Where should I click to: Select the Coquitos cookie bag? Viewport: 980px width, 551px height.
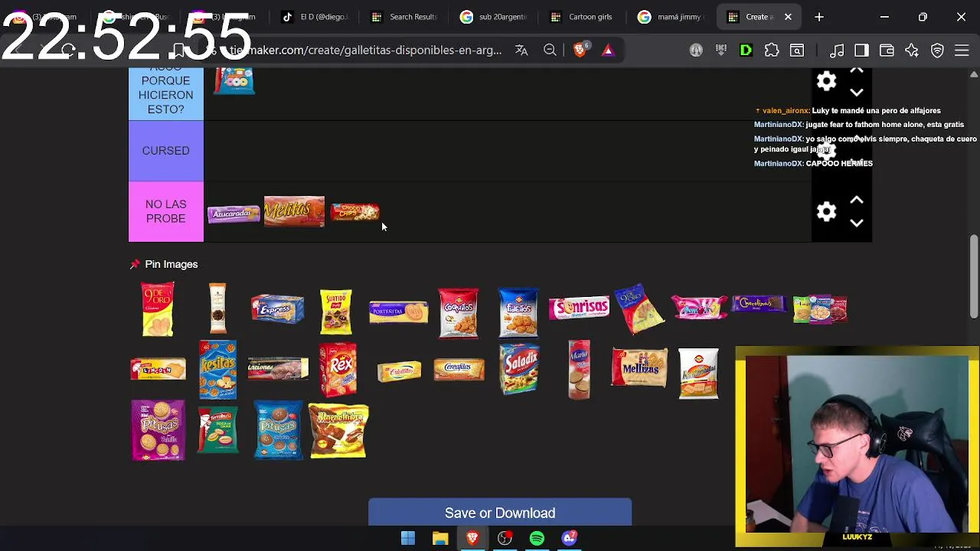(459, 313)
